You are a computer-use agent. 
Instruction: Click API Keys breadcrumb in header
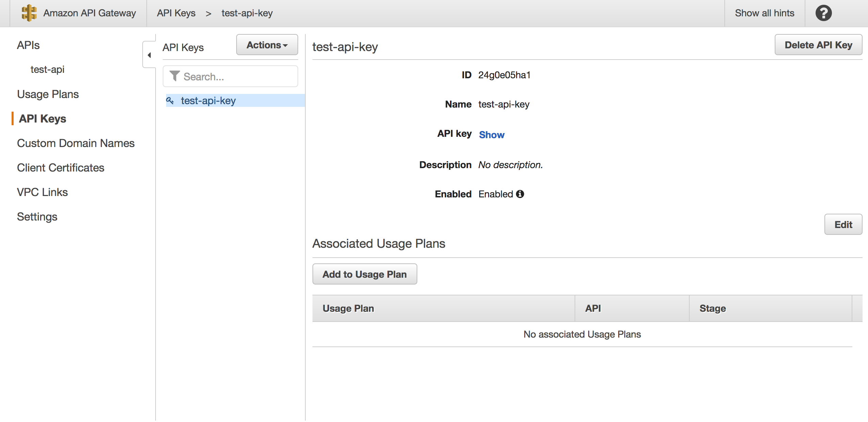tap(176, 13)
